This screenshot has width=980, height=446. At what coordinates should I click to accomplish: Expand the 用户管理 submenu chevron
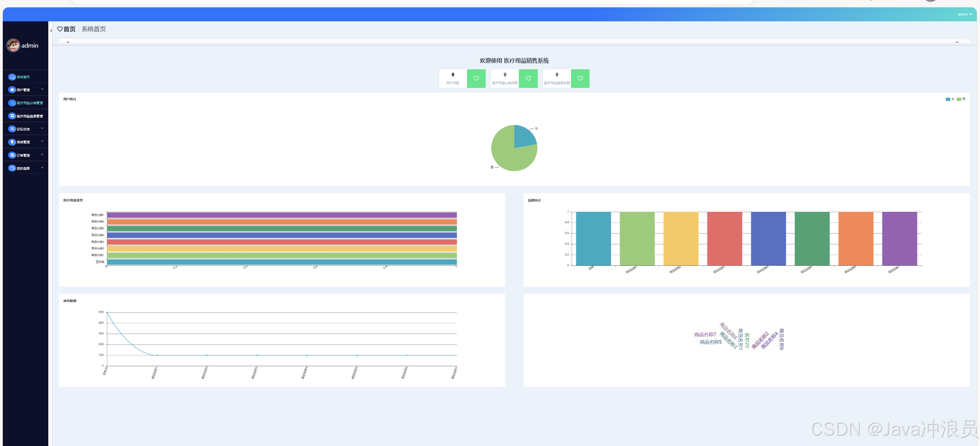coord(42,89)
